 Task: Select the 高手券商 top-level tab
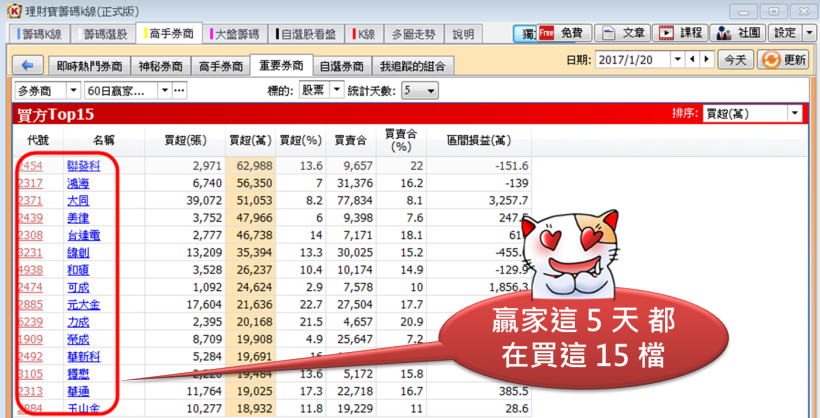click(169, 33)
